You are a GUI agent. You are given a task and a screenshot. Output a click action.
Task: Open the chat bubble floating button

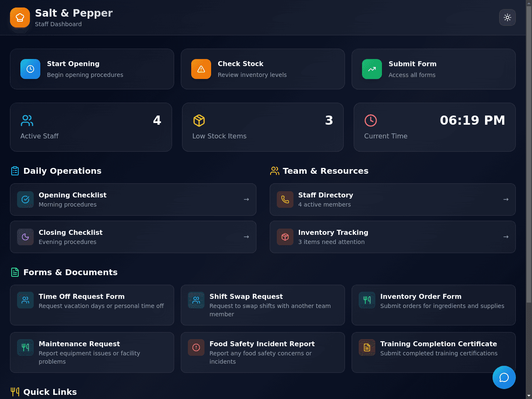click(x=504, y=377)
